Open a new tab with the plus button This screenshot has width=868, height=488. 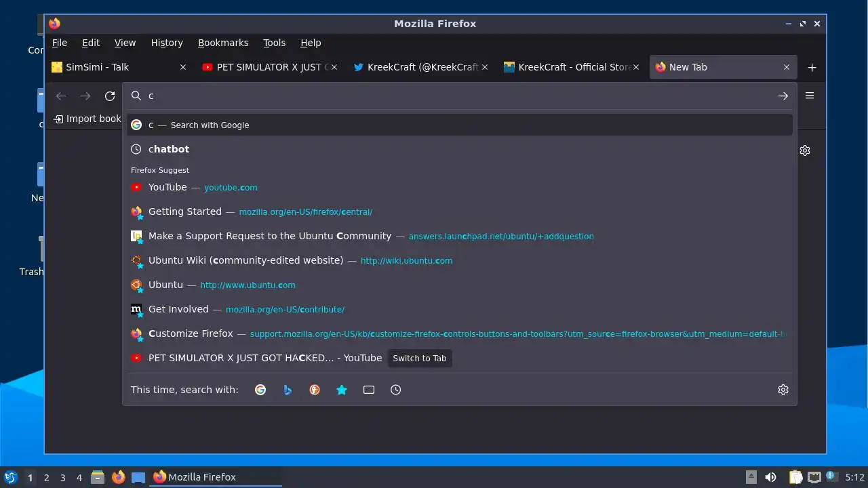pyautogui.click(x=812, y=67)
